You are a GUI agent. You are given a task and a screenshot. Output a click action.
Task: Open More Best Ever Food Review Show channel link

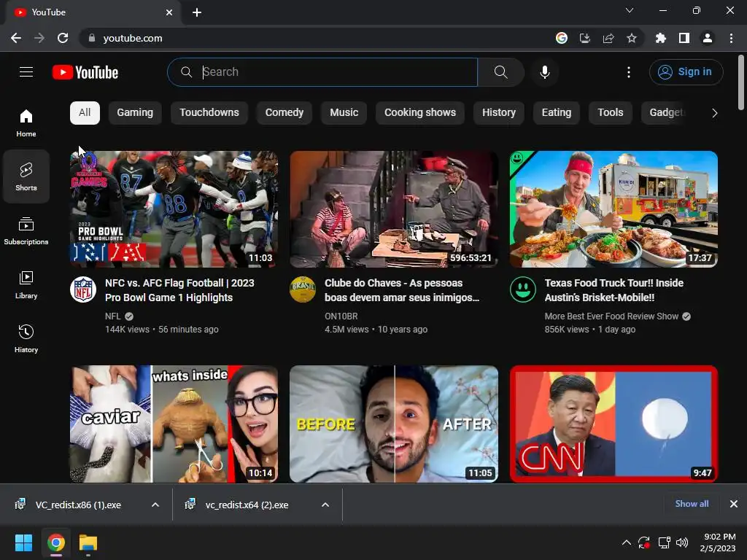pyautogui.click(x=611, y=316)
